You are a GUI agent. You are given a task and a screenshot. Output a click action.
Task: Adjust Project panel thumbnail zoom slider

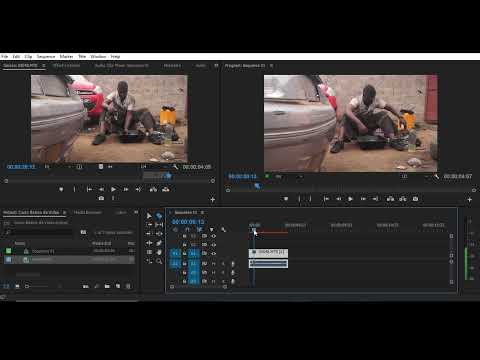coord(37,286)
